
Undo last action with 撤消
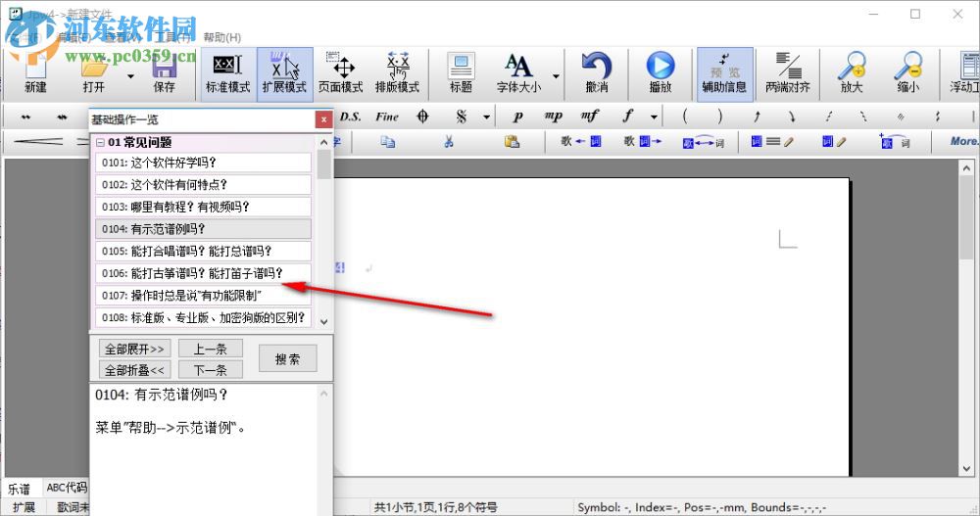tap(597, 73)
